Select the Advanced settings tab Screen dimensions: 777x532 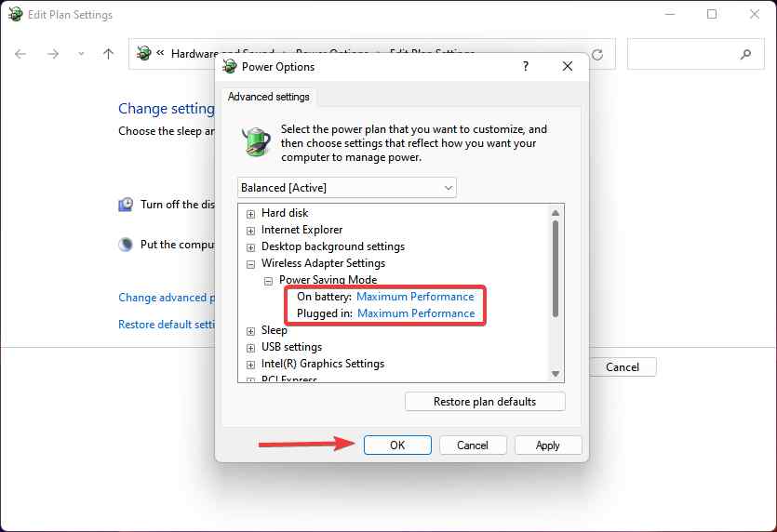click(x=269, y=97)
